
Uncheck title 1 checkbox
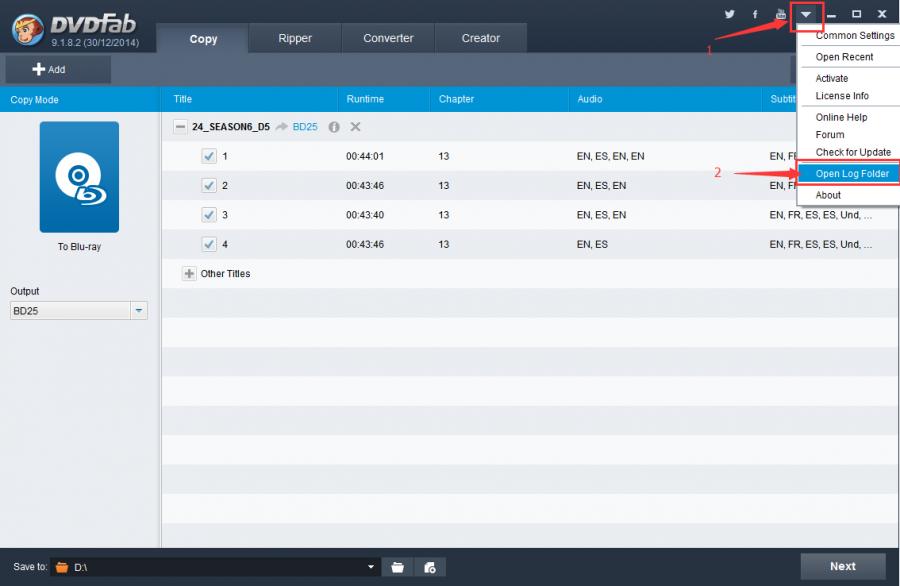(209, 156)
